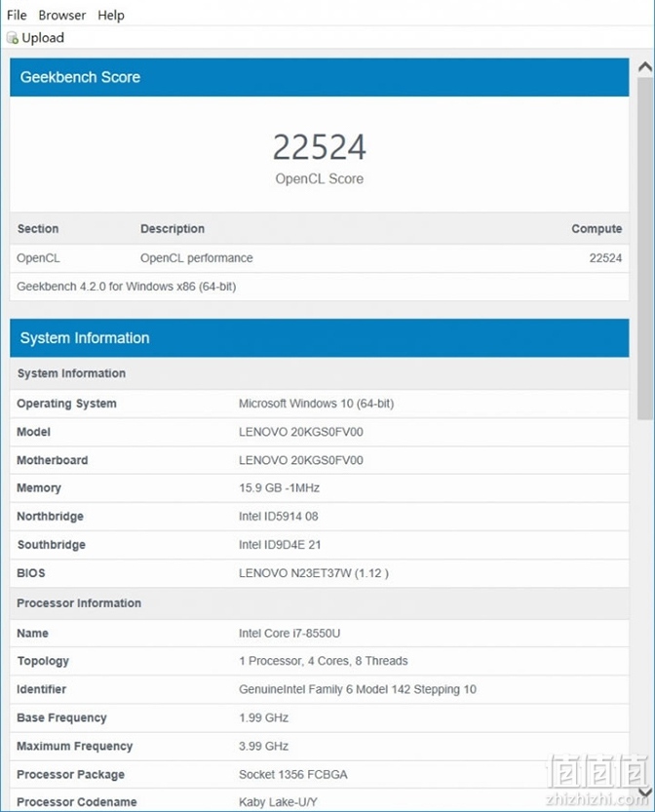Click the Topology row label

pos(43,661)
